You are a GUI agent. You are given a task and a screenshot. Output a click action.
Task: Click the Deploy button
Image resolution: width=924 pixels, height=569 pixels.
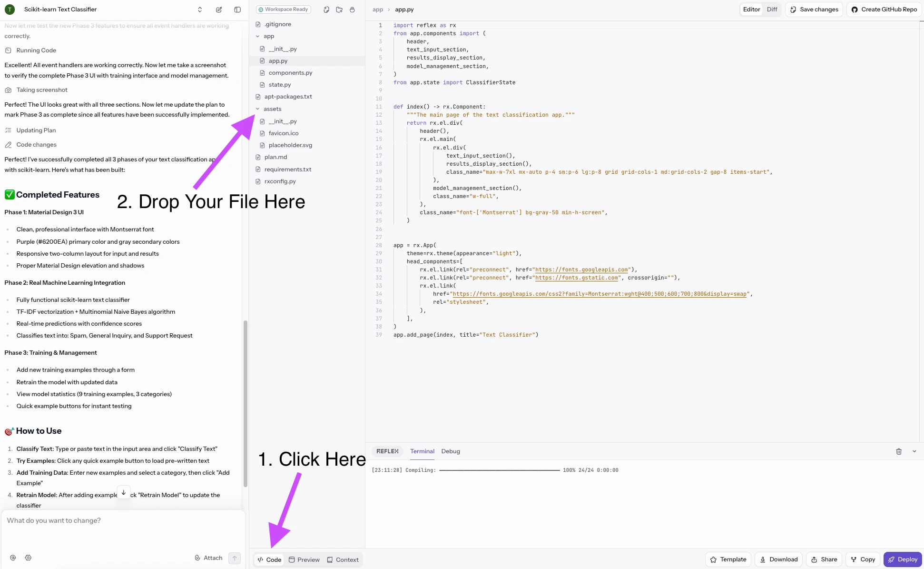point(903,559)
